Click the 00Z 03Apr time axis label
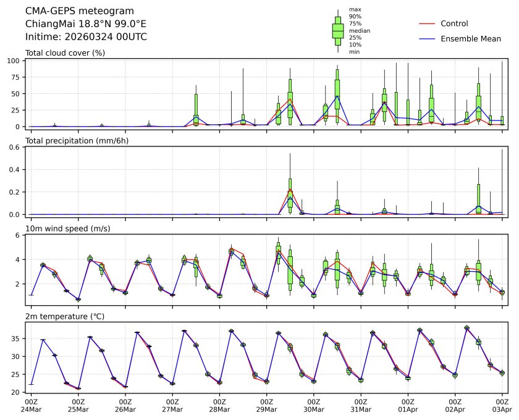This screenshot has height=420, width=519. [x=502, y=405]
